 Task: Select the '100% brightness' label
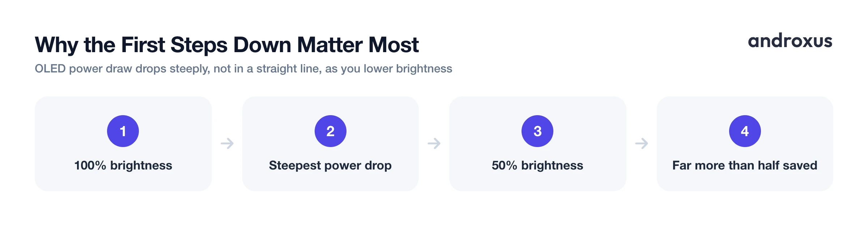tap(123, 166)
